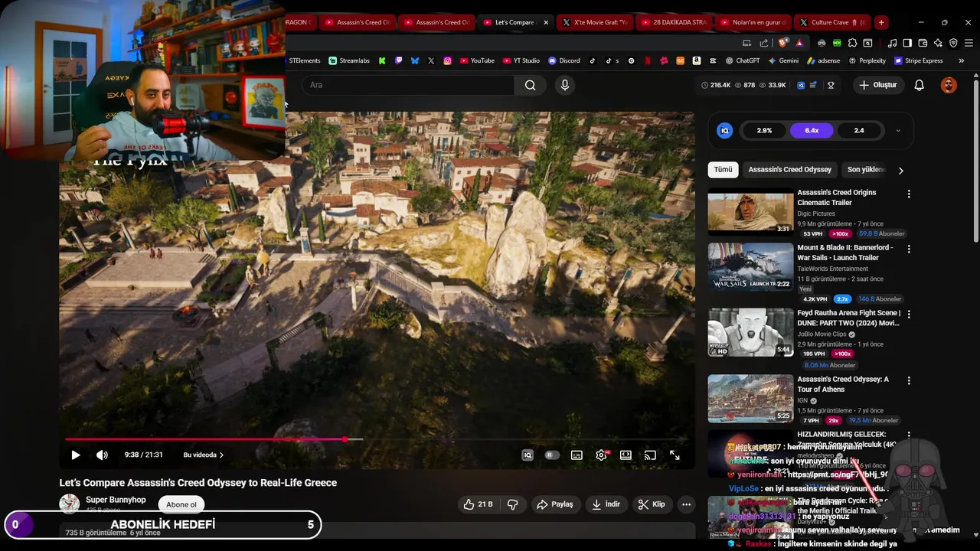Click the search magnifier button
This screenshot has width=980, height=551.
click(x=530, y=85)
